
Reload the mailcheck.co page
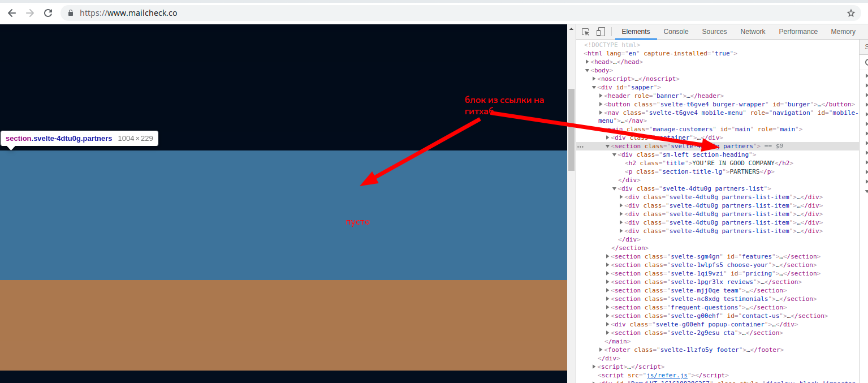click(x=49, y=12)
